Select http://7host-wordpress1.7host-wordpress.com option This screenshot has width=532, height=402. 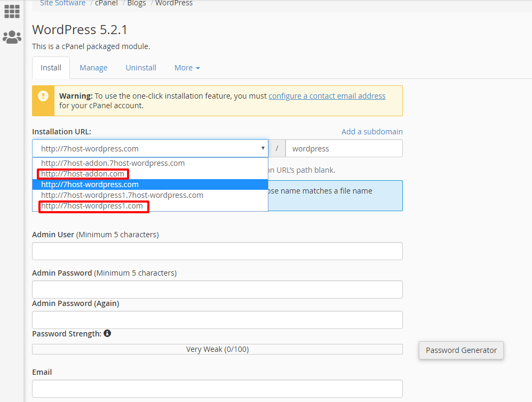(x=150, y=195)
